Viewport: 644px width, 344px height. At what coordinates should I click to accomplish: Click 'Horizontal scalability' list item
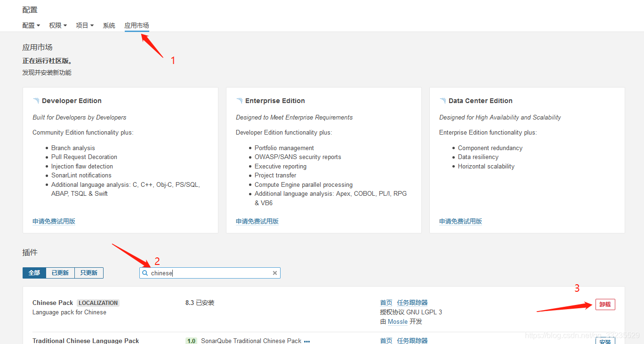click(x=486, y=166)
